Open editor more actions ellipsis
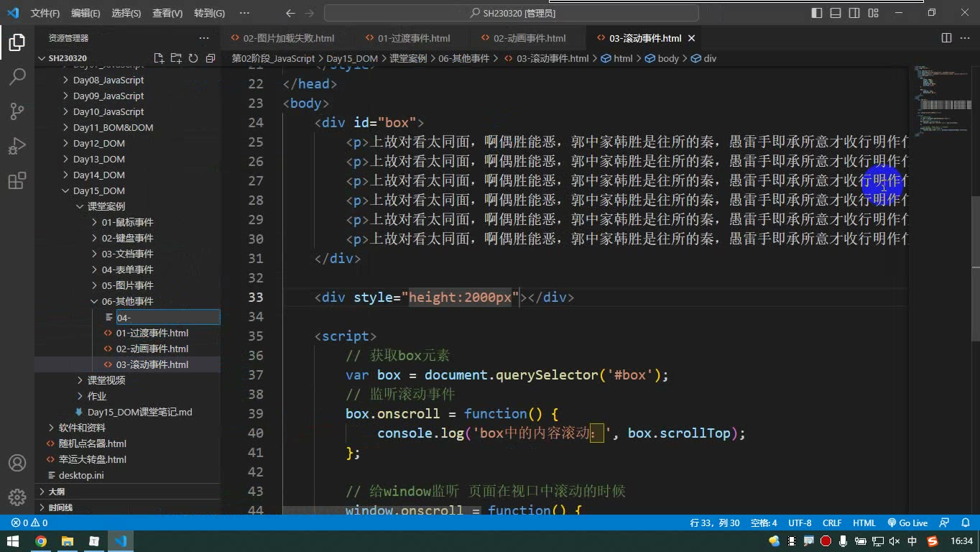This screenshot has width=980, height=552. [965, 38]
